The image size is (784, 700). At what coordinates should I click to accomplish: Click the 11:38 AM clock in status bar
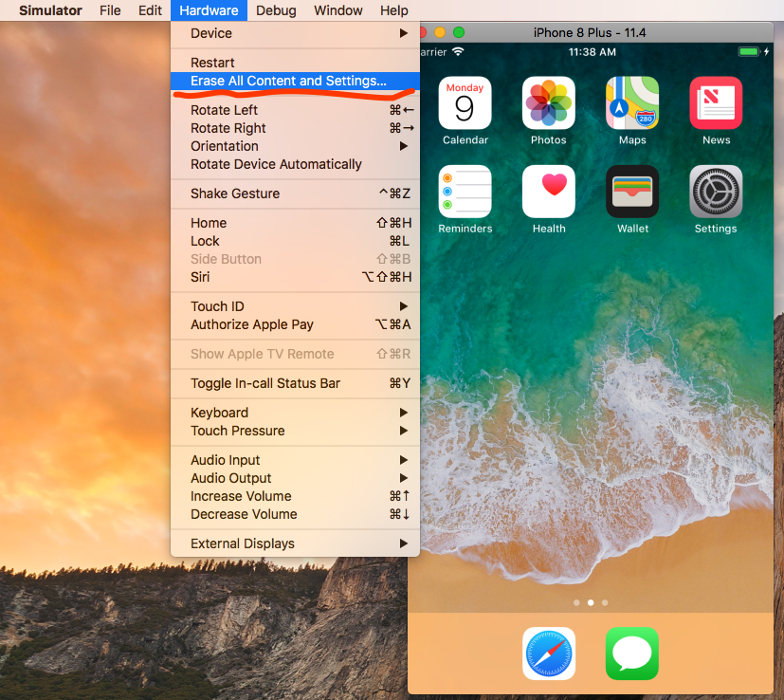[592, 51]
